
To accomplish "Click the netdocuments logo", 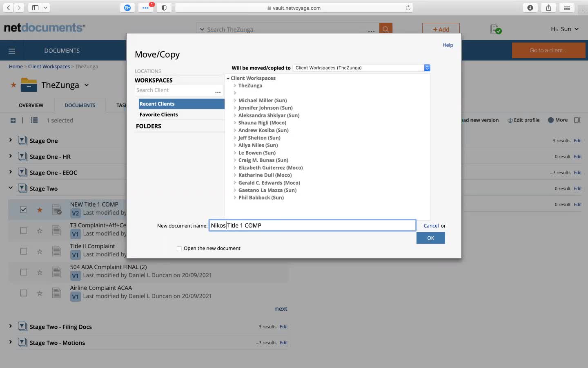I will pyautogui.click(x=45, y=27).
